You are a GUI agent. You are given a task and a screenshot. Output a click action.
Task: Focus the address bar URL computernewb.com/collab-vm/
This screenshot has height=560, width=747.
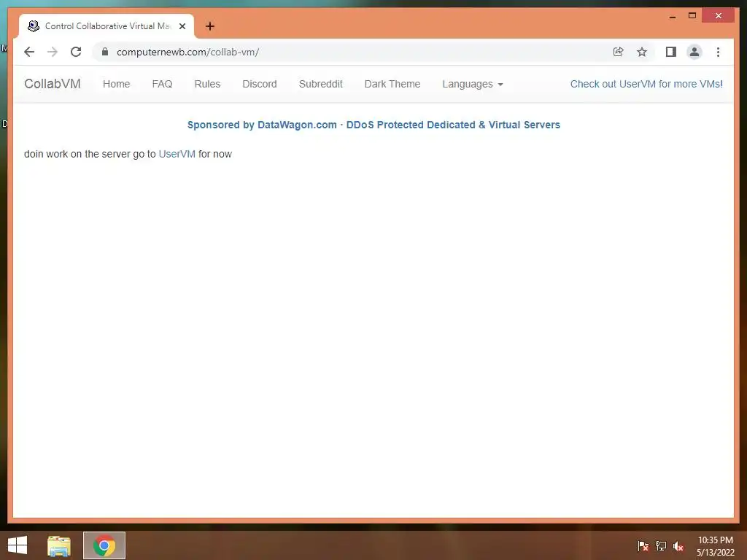point(187,52)
